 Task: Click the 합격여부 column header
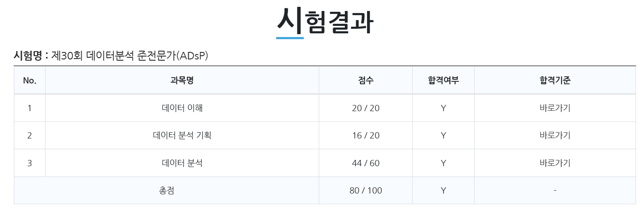[443, 81]
